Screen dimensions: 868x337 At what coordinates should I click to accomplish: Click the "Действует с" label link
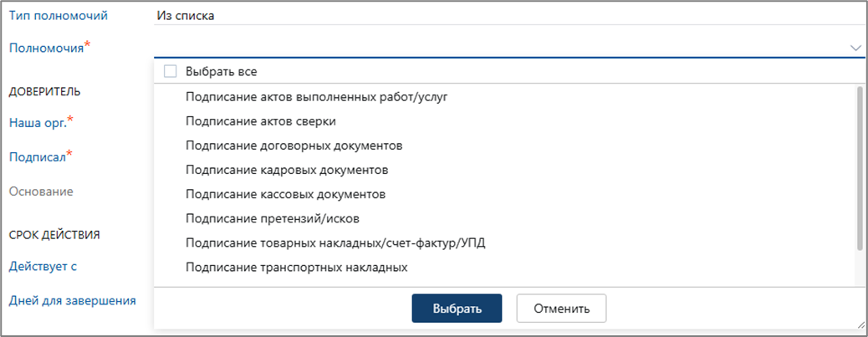43,267
